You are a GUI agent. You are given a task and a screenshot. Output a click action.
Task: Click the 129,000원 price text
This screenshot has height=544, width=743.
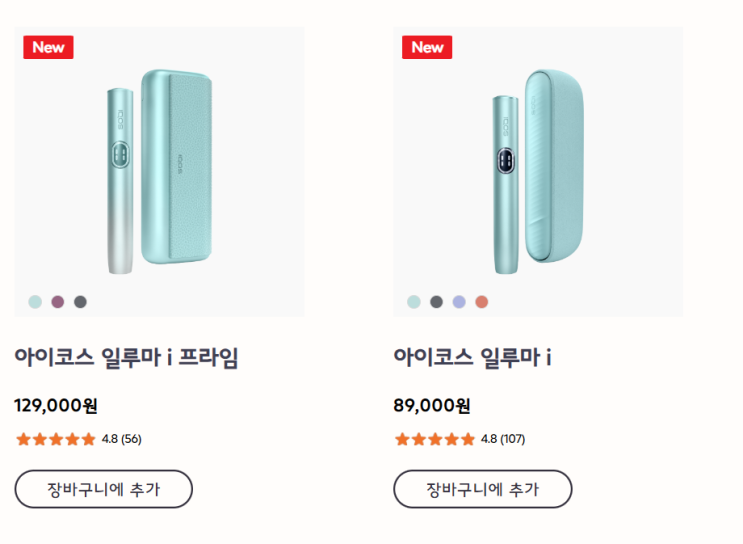click(x=56, y=406)
